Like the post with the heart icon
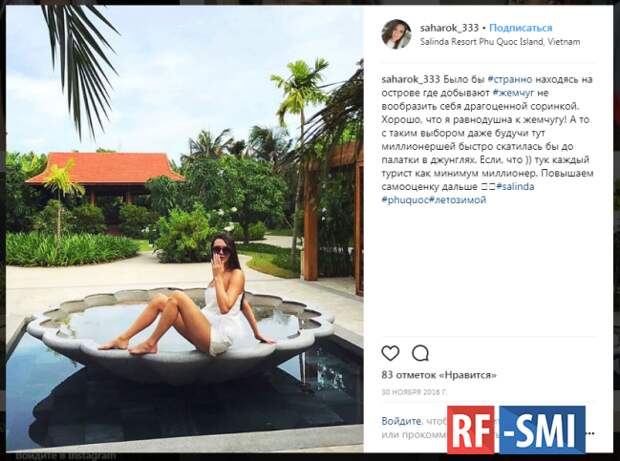 pyautogui.click(x=390, y=353)
